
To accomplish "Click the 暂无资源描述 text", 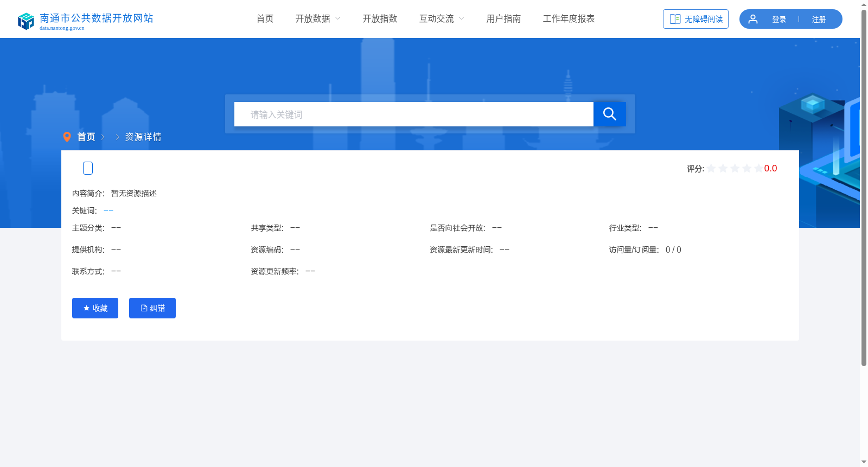I will 134,193.
